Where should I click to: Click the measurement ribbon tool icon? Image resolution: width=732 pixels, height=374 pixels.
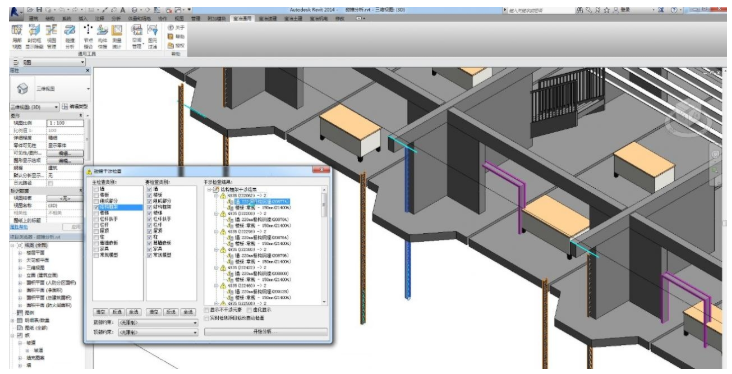[x=116, y=36]
